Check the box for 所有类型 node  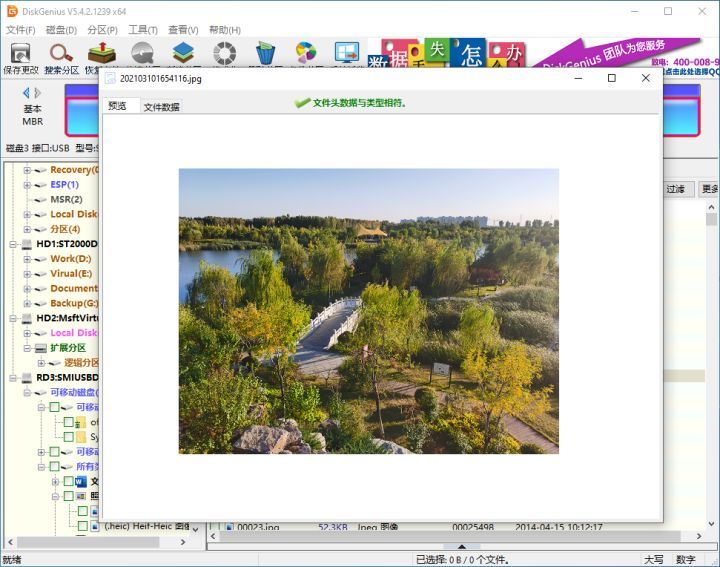(x=55, y=466)
